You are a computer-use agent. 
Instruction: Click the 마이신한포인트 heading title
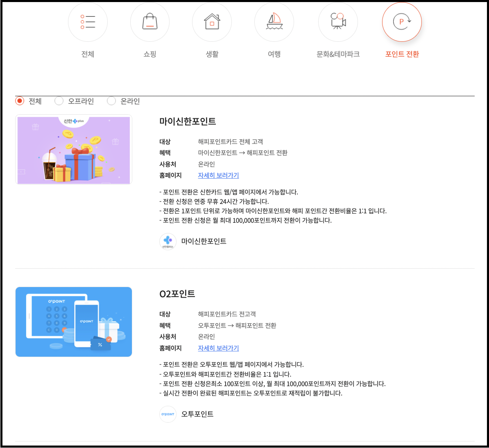188,121
